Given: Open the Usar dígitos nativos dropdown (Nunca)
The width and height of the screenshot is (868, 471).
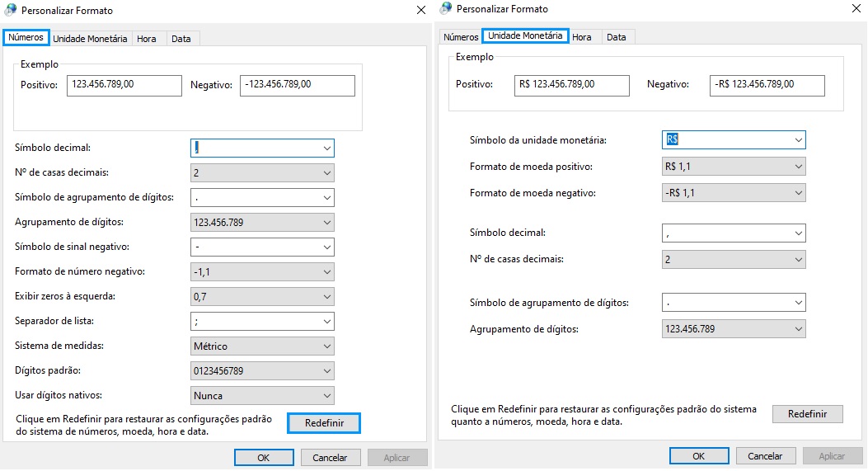Looking at the screenshot, I should [x=261, y=396].
